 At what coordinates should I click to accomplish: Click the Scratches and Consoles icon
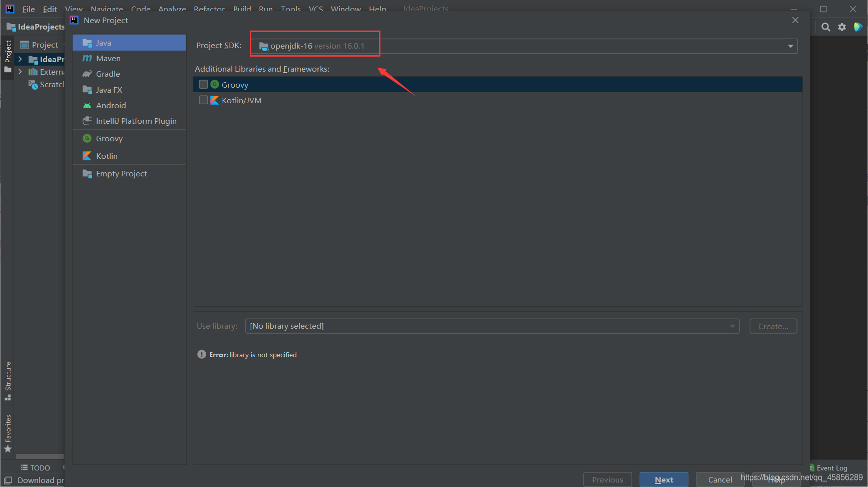click(x=33, y=85)
